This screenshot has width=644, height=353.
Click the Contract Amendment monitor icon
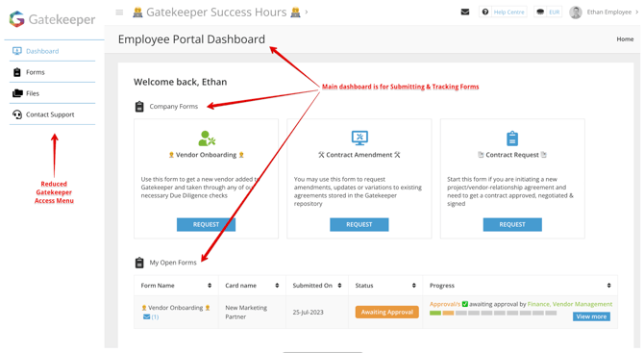tap(359, 139)
